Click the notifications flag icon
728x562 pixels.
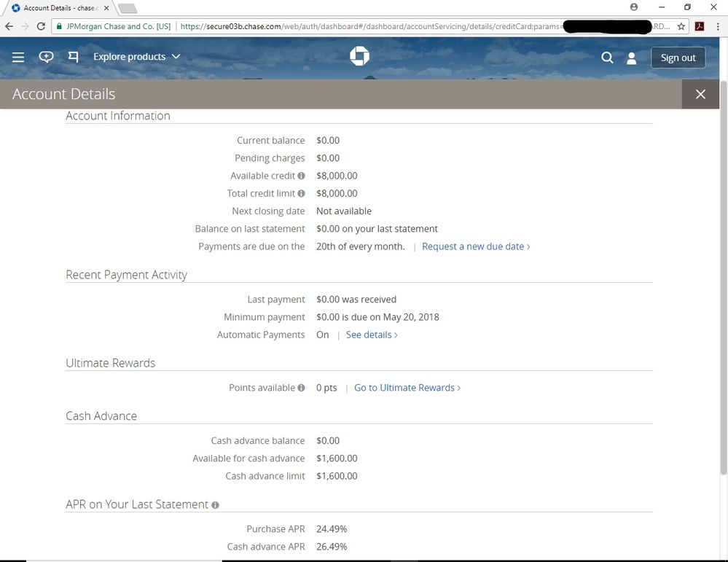click(x=73, y=57)
